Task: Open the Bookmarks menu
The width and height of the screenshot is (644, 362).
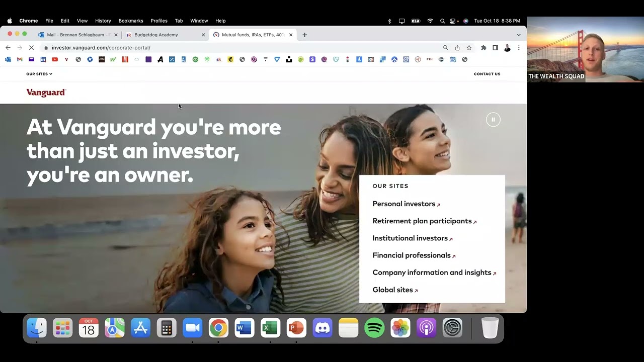Action: coord(131,21)
